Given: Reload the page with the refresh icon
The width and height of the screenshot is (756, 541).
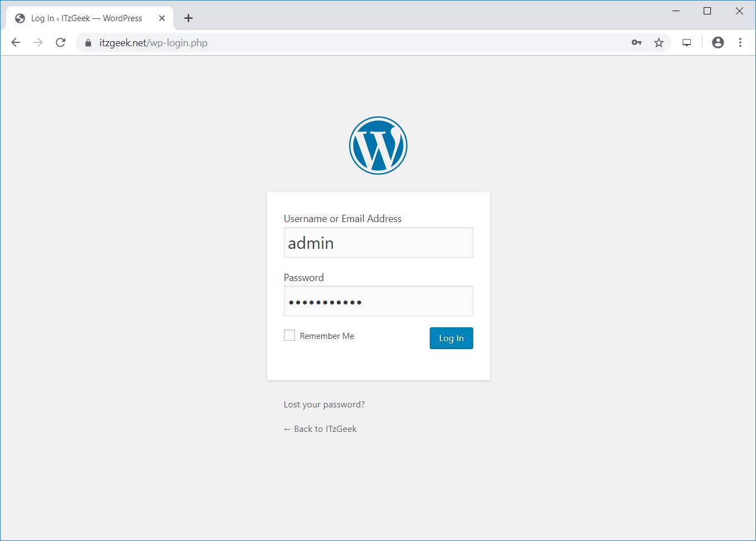Looking at the screenshot, I should [x=61, y=43].
